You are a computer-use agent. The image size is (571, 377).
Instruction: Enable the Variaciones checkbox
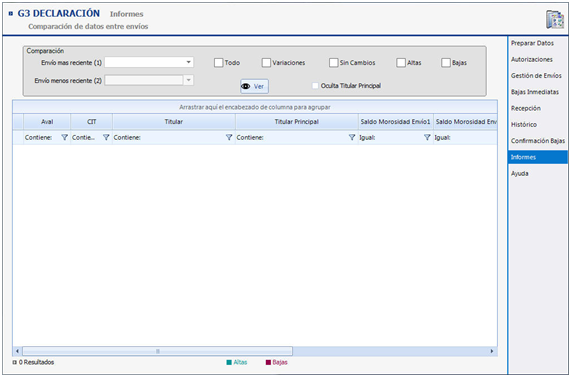[266, 63]
